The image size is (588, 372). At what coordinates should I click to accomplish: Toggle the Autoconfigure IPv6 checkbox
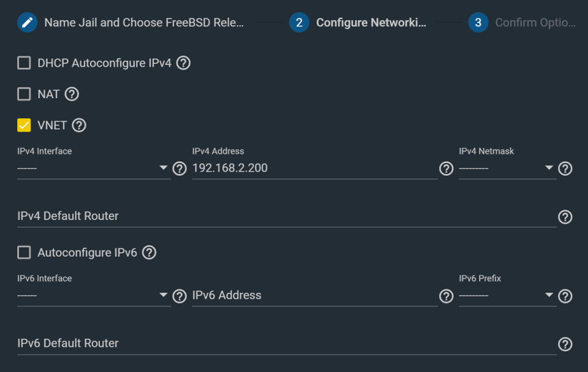tap(24, 253)
